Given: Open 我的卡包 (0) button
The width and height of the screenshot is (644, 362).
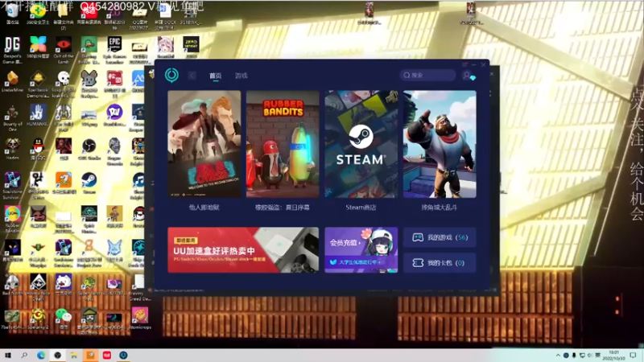Looking at the screenshot, I should tap(440, 263).
